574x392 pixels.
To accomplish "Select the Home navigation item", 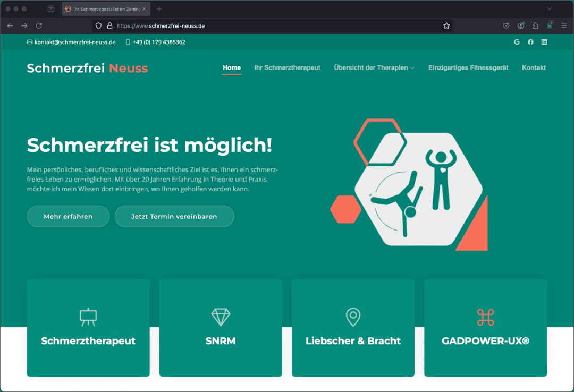I will [x=232, y=67].
